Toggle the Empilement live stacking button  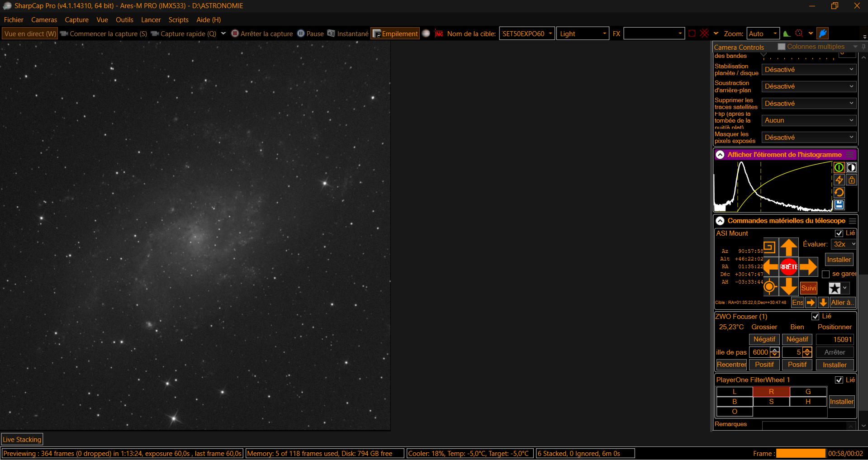[395, 33]
